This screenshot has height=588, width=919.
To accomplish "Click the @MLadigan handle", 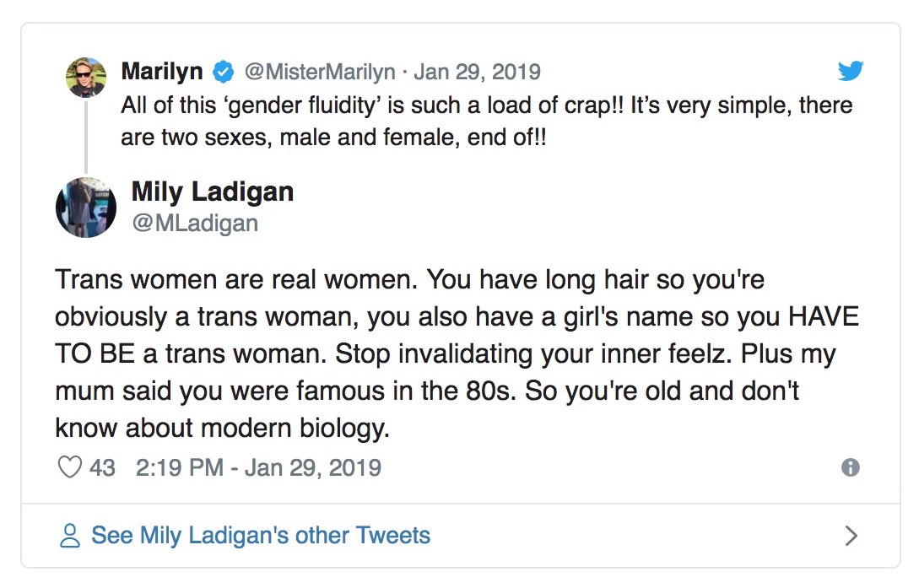I will [195, 223].
